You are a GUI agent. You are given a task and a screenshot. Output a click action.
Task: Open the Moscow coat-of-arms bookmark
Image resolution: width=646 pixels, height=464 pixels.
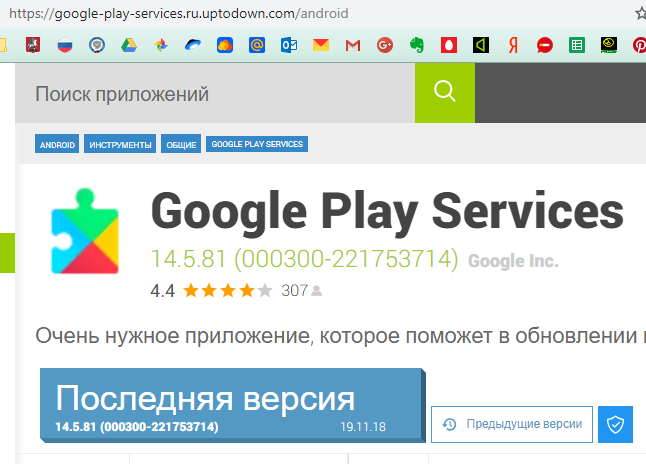[x=33, y=45]
